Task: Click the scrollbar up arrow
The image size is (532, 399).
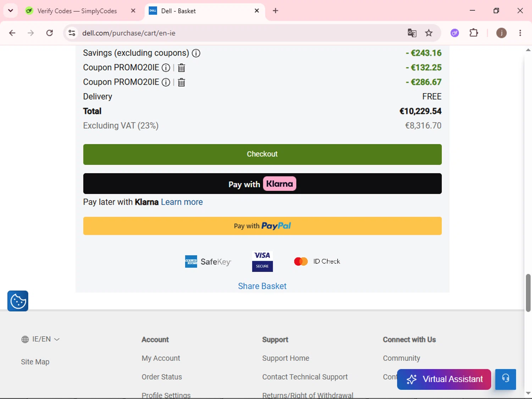Action: point(528,50)
